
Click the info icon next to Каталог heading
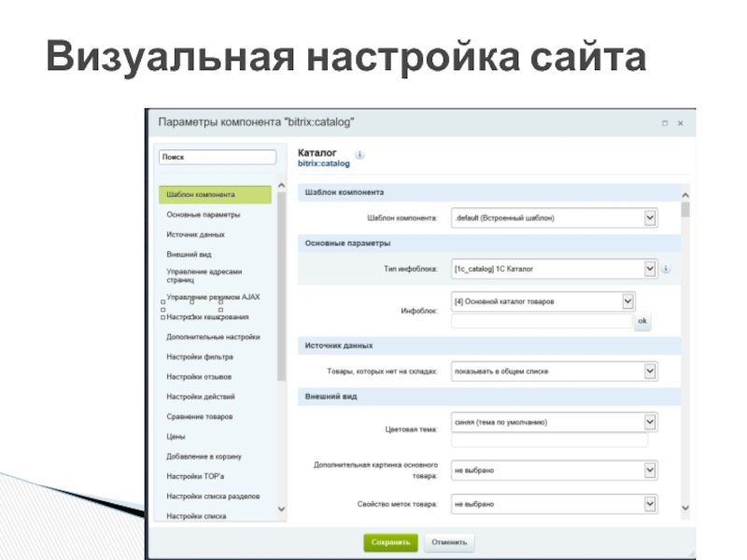[359, 154]
